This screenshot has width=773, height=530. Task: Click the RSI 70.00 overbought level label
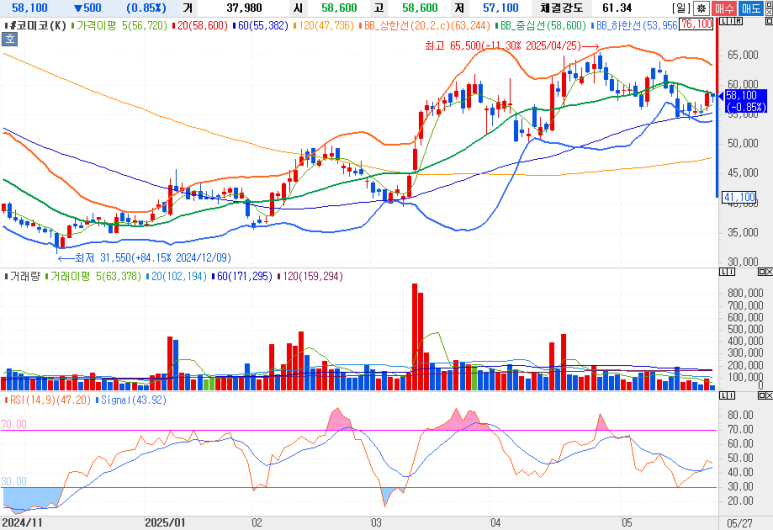tap(14, 424)
